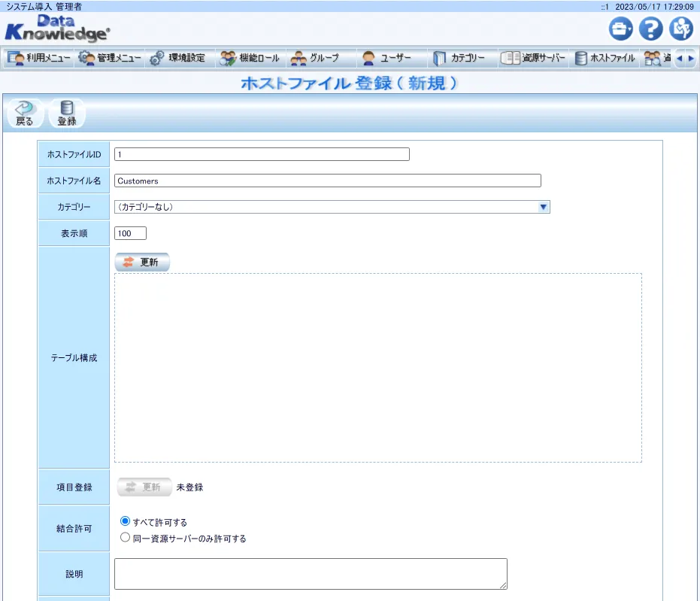Click the 表示順 field showing 100
Image resolution: width=700 pixels, height=601 pixels.
point(130,233)
